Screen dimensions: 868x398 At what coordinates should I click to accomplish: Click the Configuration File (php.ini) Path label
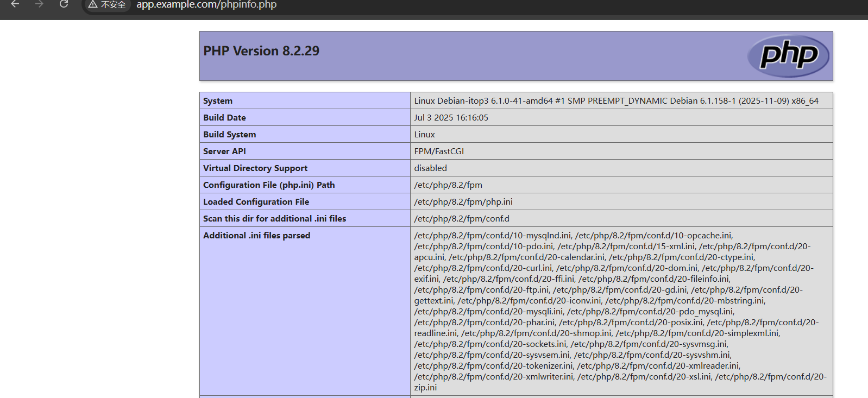269,185
